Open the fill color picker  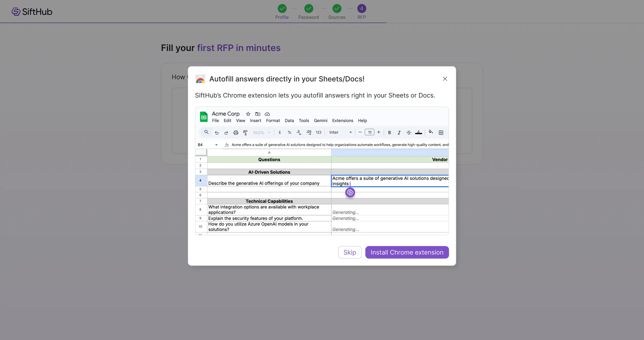pyautogui.click(x=430, y=132)
